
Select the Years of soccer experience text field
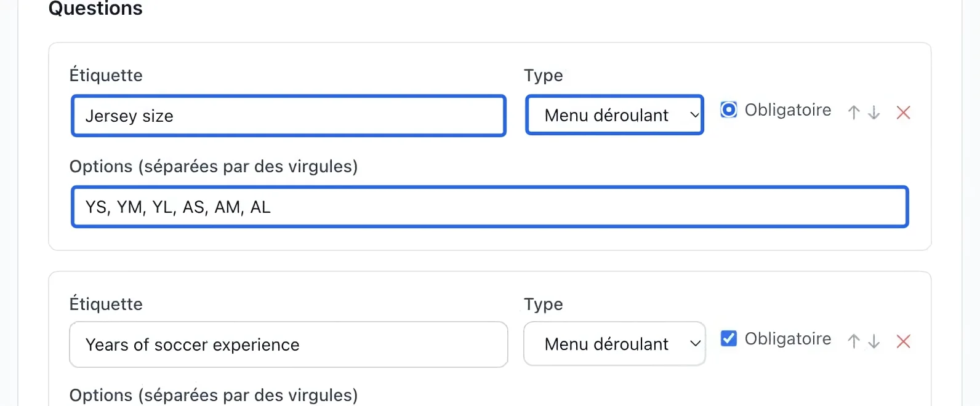click(x=289, y=344)
